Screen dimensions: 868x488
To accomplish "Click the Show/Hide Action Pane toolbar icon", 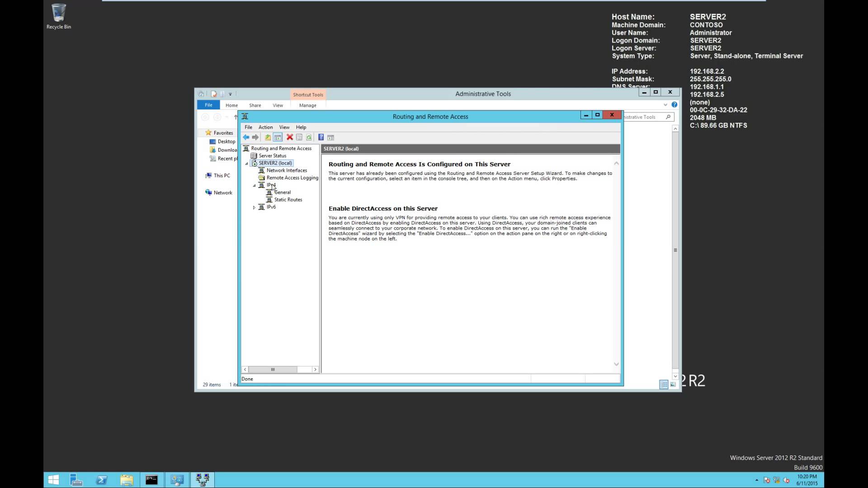I will click(330, 137).
